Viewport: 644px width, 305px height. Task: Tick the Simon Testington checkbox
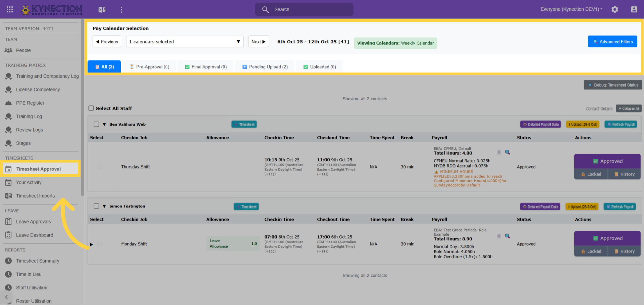[97, 206]
